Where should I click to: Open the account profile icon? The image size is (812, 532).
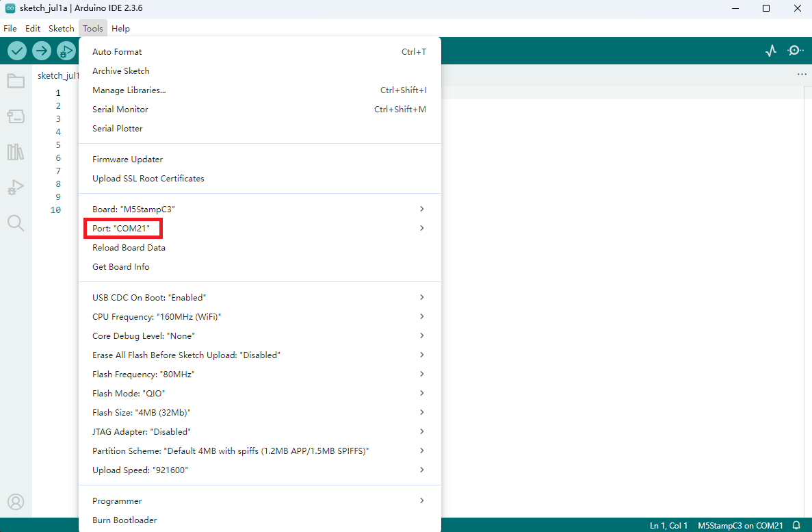pos(16,502)
